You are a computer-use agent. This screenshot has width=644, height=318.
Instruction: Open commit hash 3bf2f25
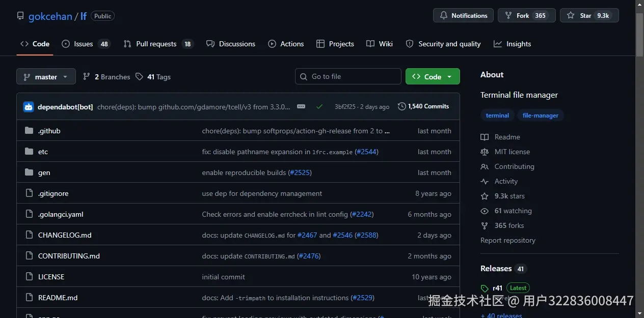345,107
